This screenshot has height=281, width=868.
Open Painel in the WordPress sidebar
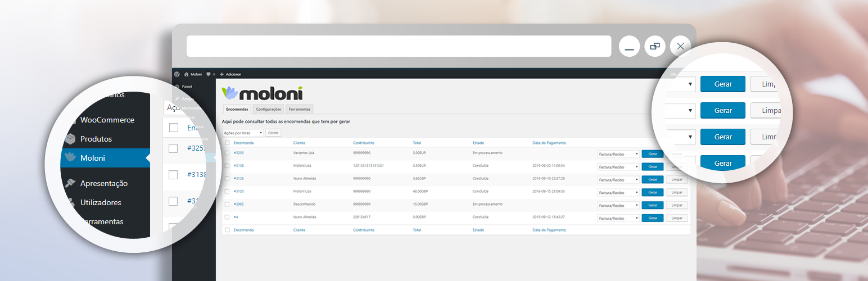(187, 87)
